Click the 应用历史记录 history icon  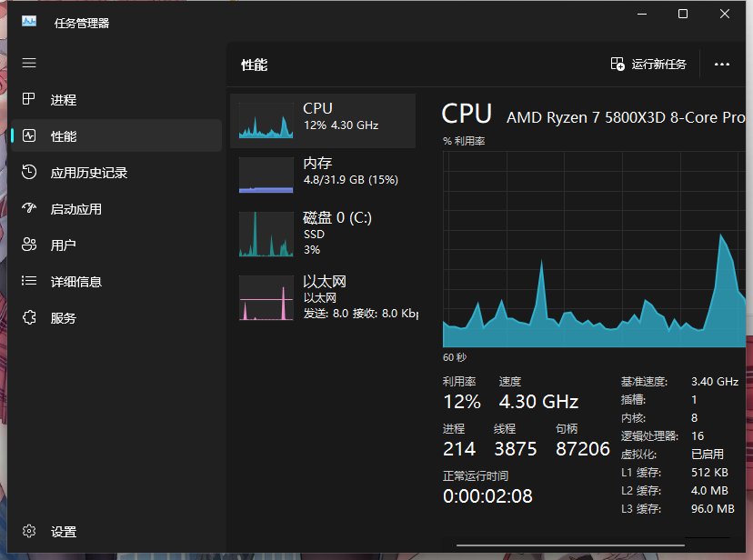pyautogui.click(x=29, y=173)
